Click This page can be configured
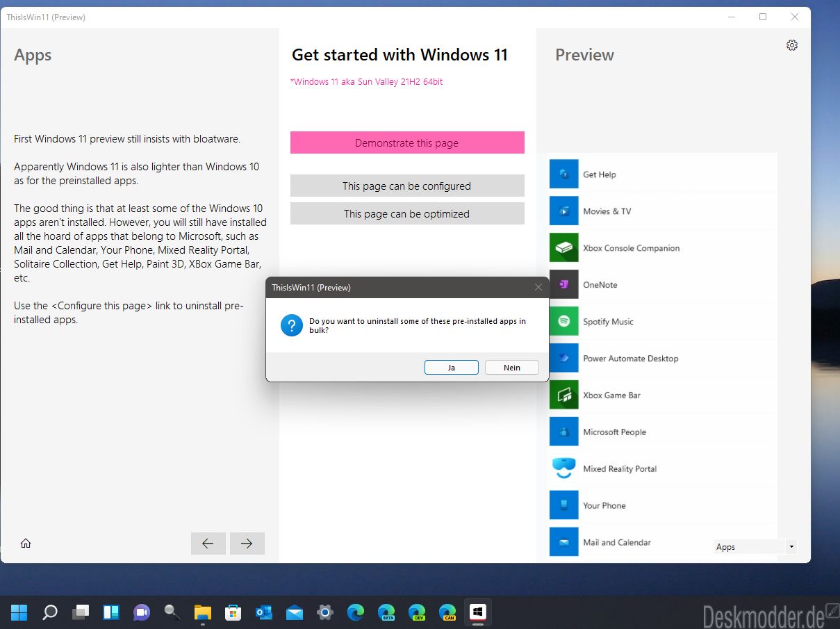Viewport: 840px width, 629px height. [x=407, y=186]
